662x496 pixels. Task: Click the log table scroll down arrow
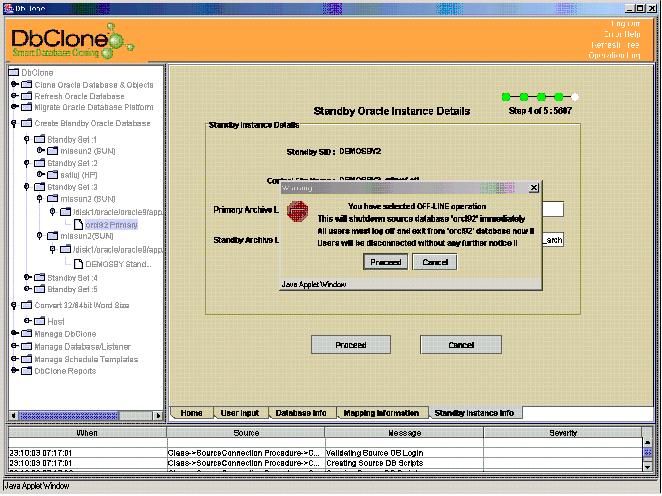click(x=647, y=466)
